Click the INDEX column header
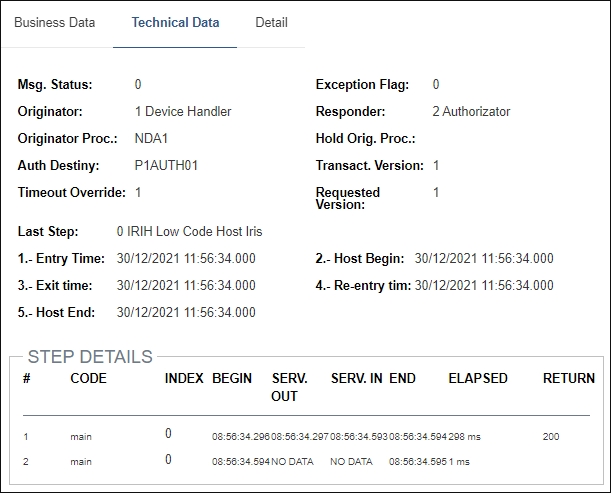The height and width of the screenshot is (493, 611). pos(184,378)
